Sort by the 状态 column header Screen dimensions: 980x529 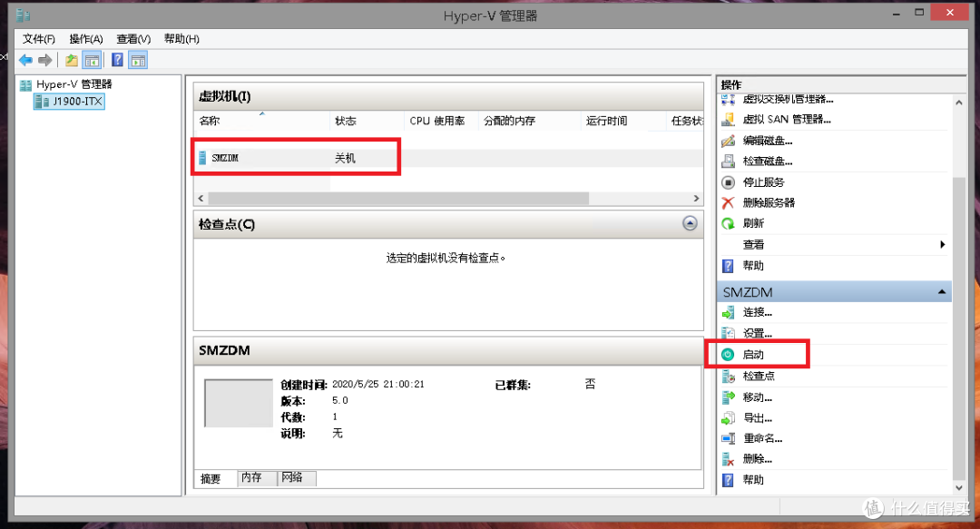point(367,121)
